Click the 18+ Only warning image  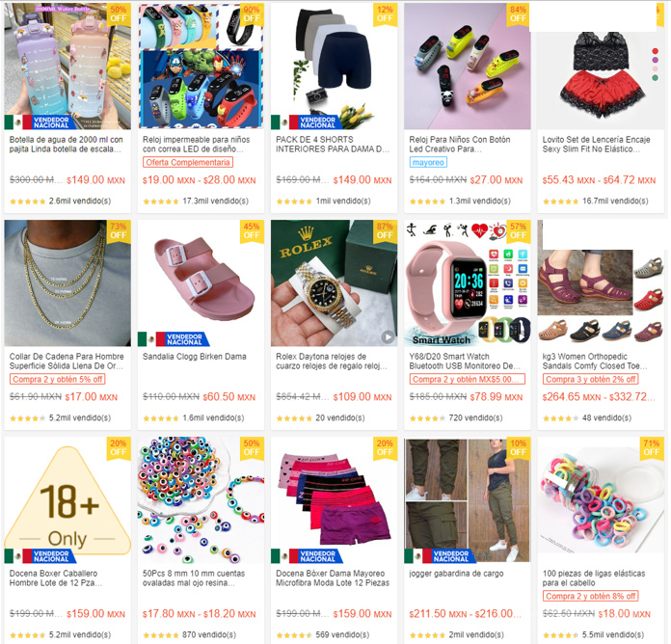pos(67,499)
